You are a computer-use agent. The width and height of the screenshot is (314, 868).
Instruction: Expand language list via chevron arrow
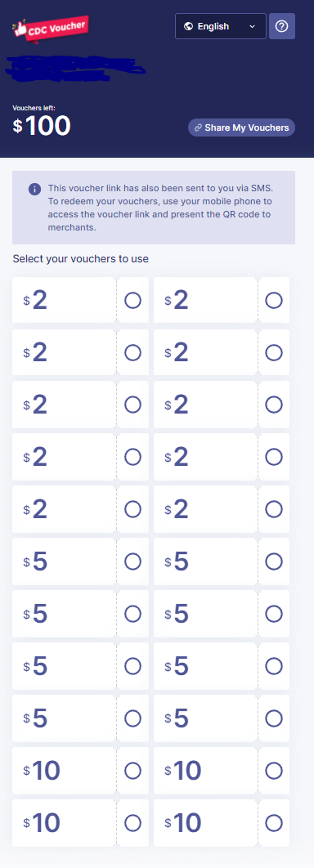253,27
